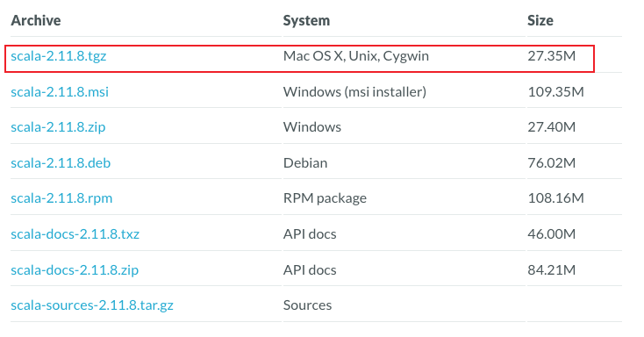The width and height of the screenshot is (644, 337).
Task: Click the Debian system cell
Action: 305,163
